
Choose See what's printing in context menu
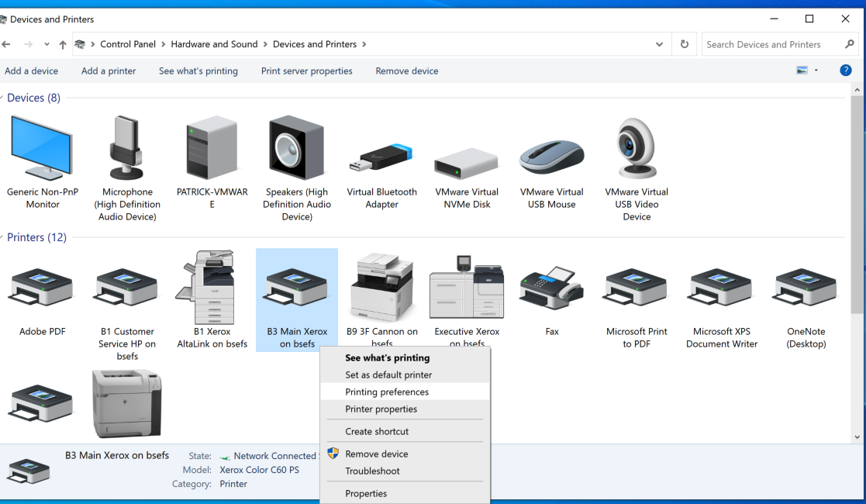click(x=404, y=357)
